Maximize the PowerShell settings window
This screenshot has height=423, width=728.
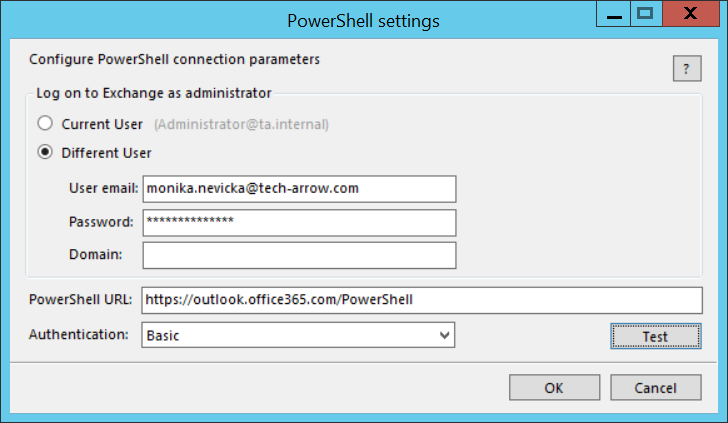tap(645, 13)
